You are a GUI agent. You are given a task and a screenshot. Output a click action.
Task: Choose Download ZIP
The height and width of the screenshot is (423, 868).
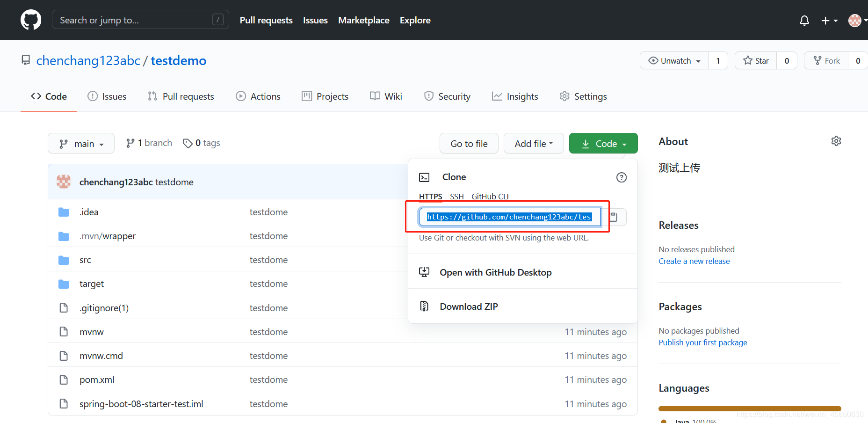pos(523,306)
